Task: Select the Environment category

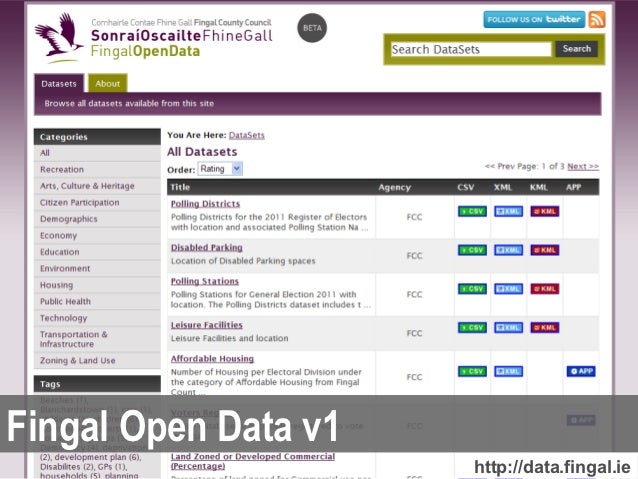Action: click(97, 268)
